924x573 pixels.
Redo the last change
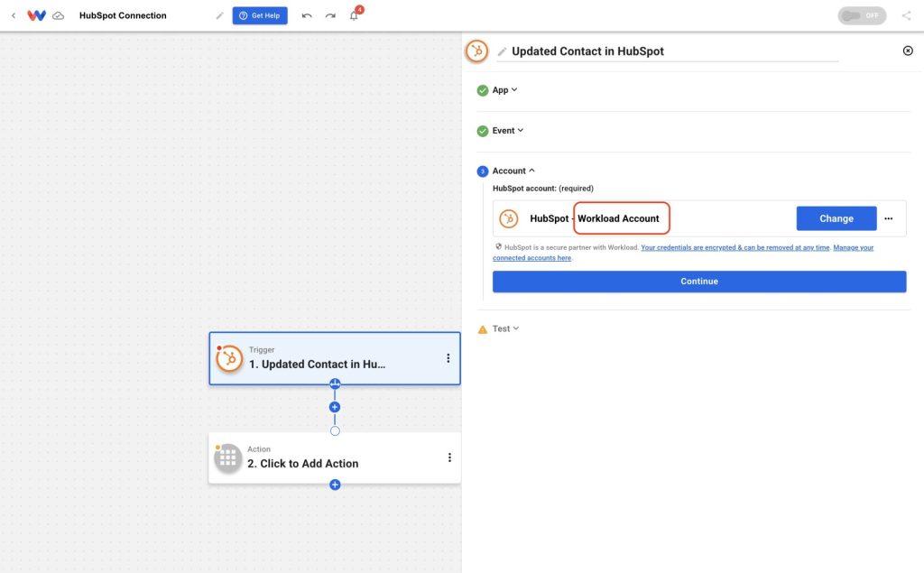330,16
